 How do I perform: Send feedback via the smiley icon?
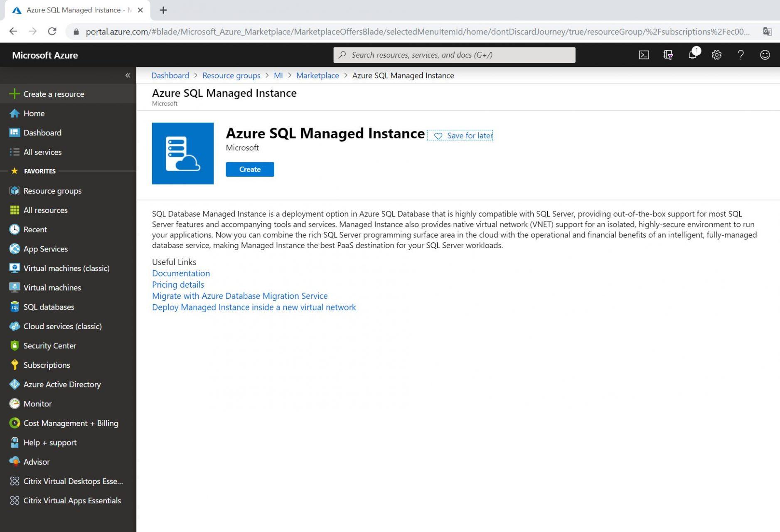pos(765,54)
